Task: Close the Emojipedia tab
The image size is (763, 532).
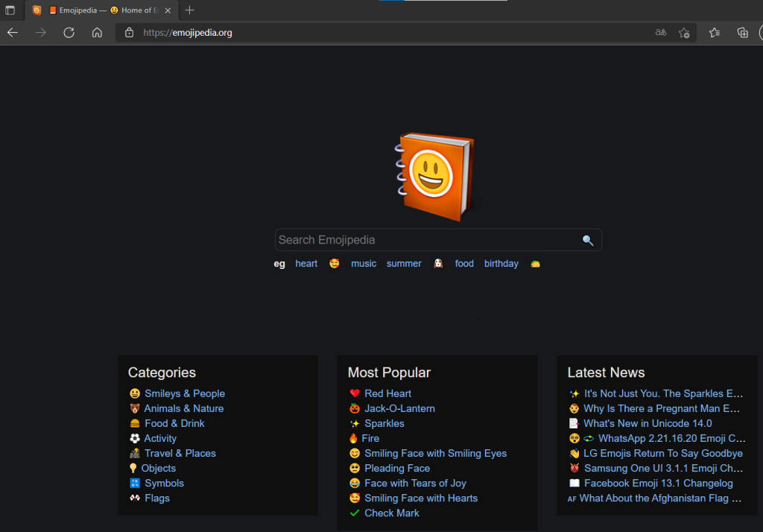Action: [x=168, y=10]
